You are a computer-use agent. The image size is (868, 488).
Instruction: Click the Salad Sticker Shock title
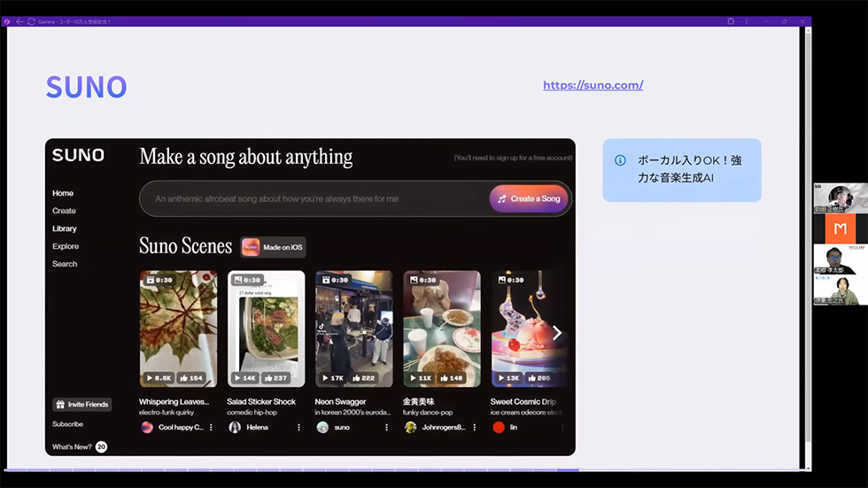click(x=261, y=402)
